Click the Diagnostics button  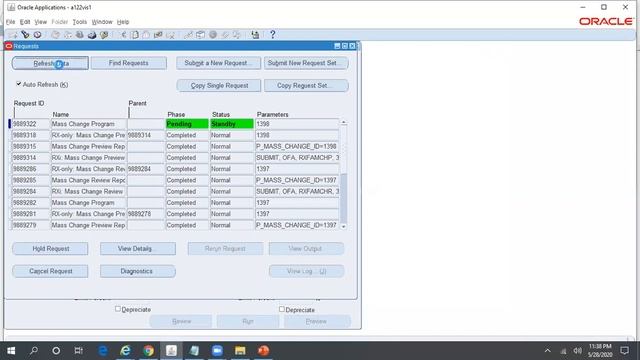click(x=138, y=271)
